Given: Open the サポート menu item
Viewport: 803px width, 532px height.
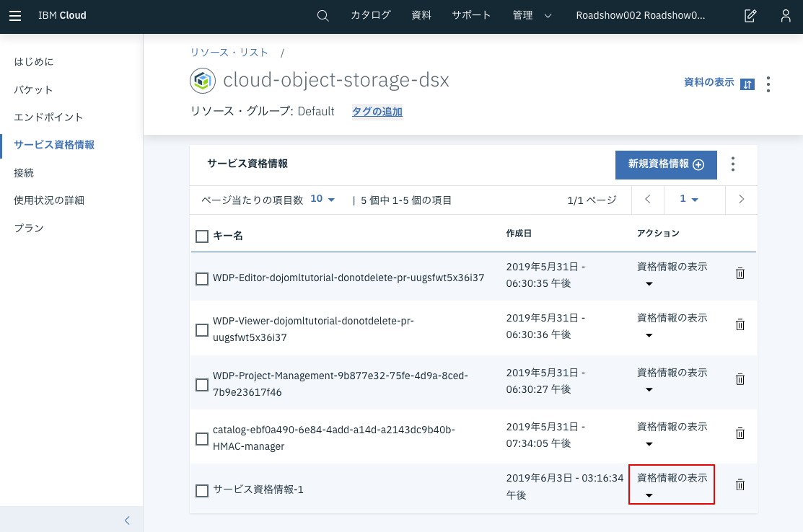Looking at the screenshot, I should coord(472,15).
